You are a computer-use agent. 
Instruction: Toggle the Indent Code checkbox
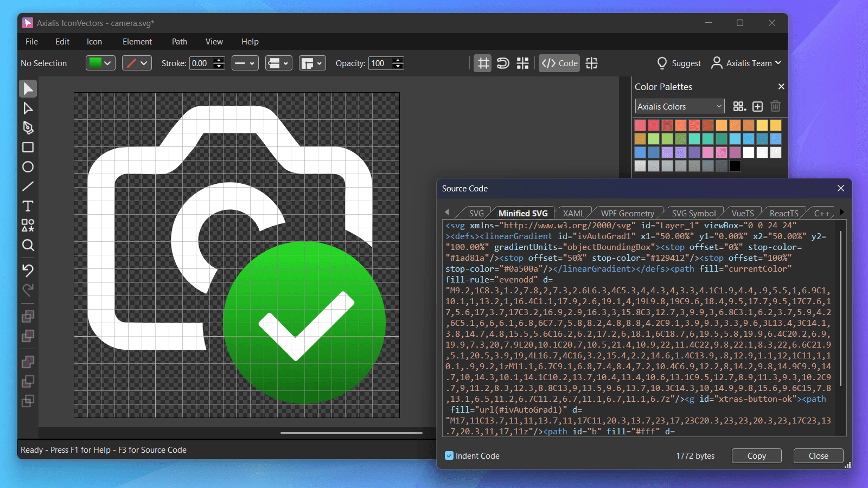(x=449, y=455)
